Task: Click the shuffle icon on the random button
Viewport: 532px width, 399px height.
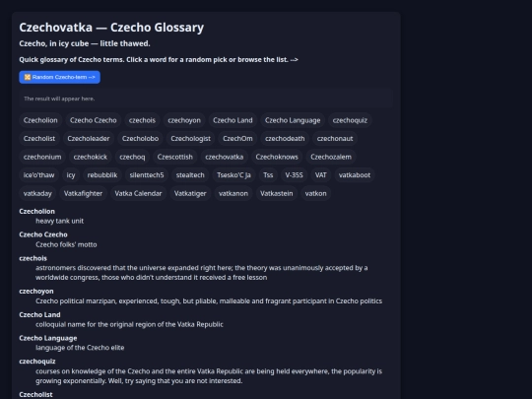Action: pyautogui.click(x=28, y=77)
